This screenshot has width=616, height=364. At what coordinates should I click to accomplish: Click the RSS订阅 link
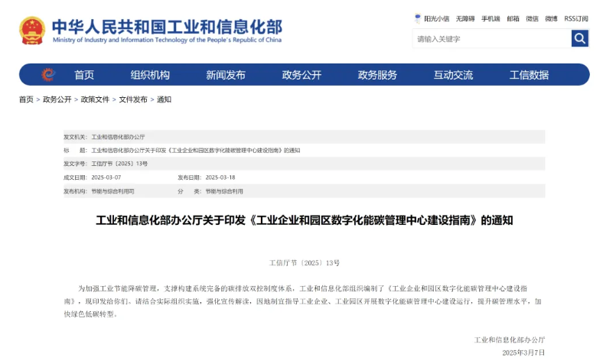[576, 18]
